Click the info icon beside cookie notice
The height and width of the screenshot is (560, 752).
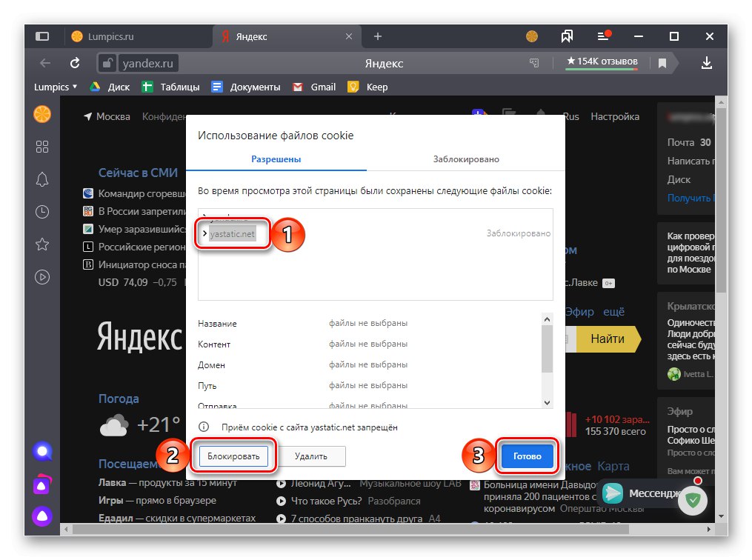(x=204, y=427)
